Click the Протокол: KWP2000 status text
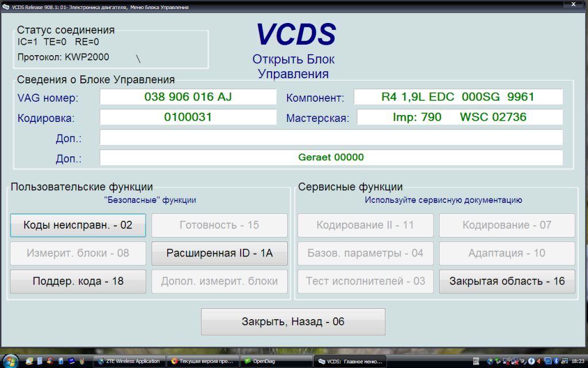 [63, 57]
